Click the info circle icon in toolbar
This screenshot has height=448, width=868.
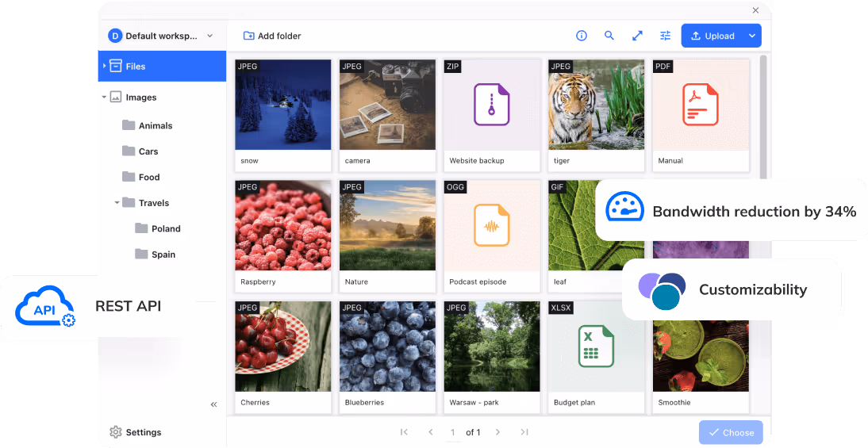582,36
